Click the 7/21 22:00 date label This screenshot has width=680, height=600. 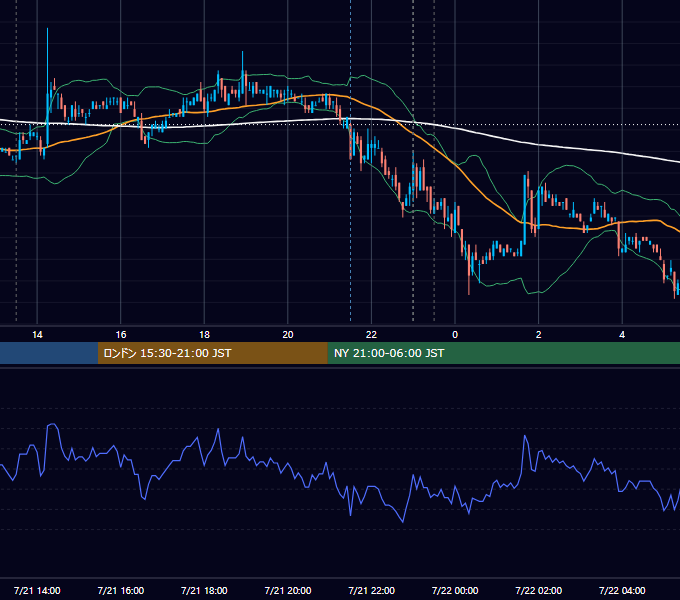[x=372, y=590]
